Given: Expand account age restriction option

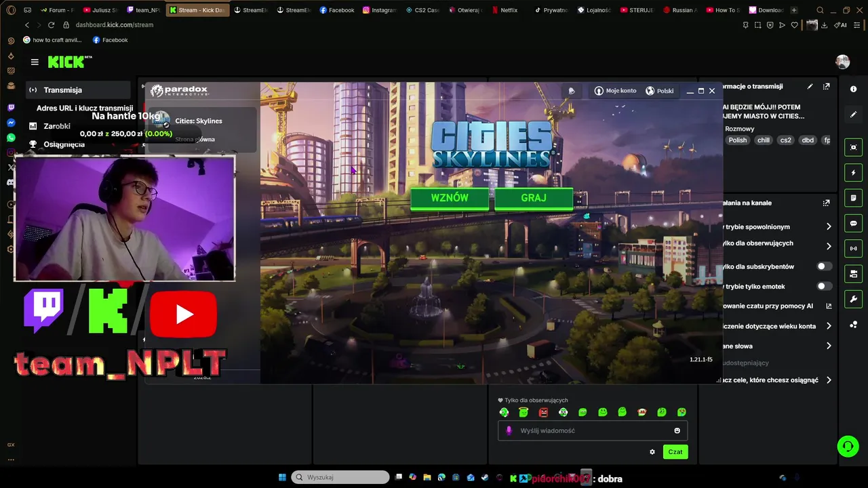Looking at the screenshot, I should (829, 326).
